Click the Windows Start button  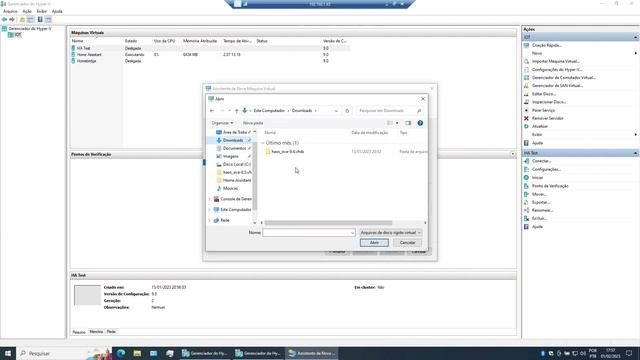8,353
